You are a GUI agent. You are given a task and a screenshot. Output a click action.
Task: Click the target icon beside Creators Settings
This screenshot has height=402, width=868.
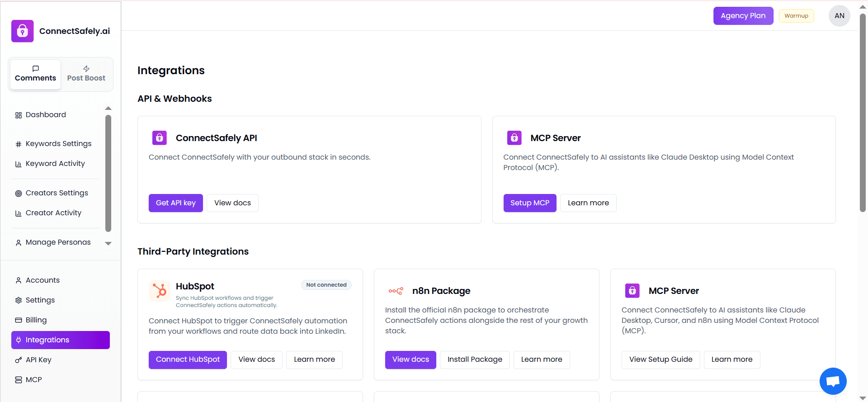19,193
